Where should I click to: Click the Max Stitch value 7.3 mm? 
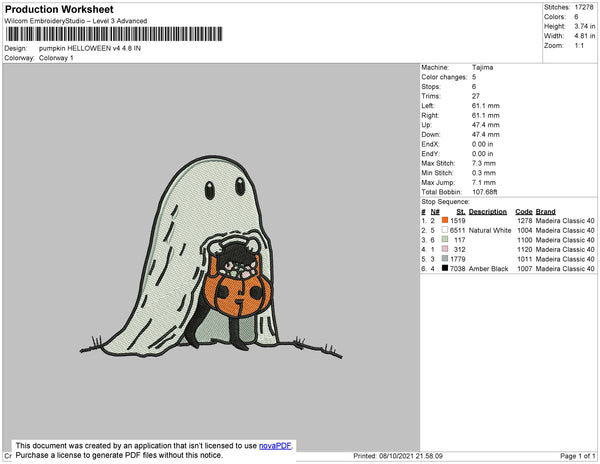click(484, 163)
